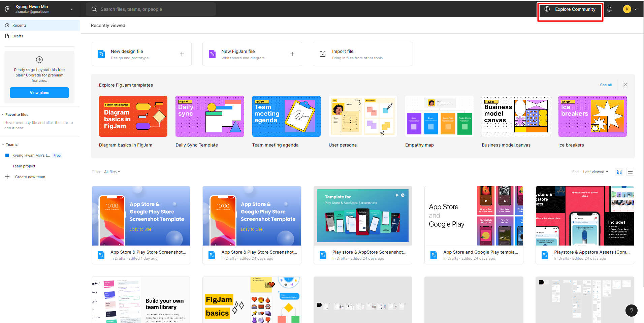The height and width of the screenshot is (323, 644).
Task: Click See all templates link
Action: click(606, 85)
